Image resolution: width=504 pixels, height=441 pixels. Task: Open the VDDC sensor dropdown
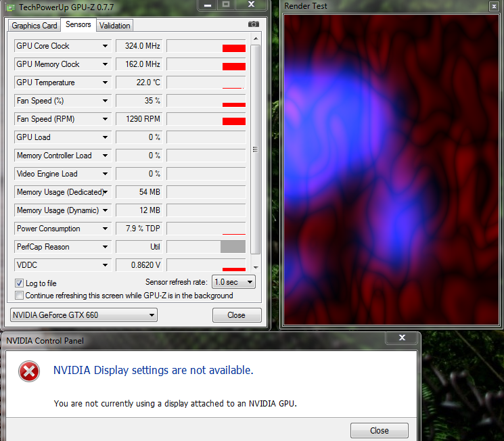(x=105, y=265)
